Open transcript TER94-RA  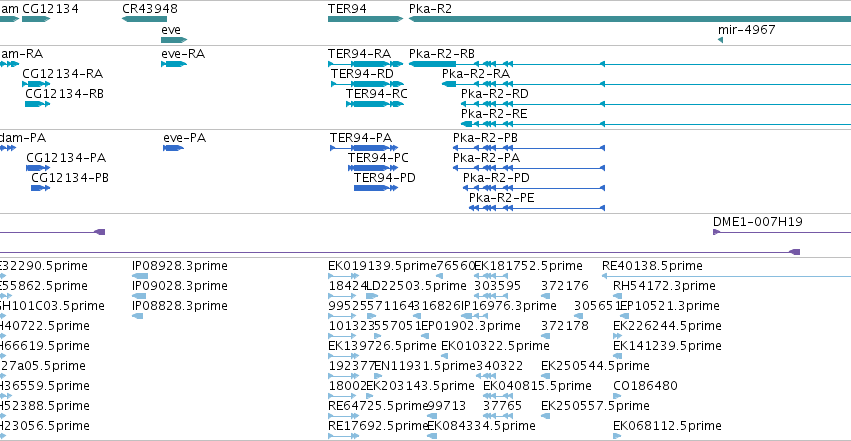tap(365, 64)
